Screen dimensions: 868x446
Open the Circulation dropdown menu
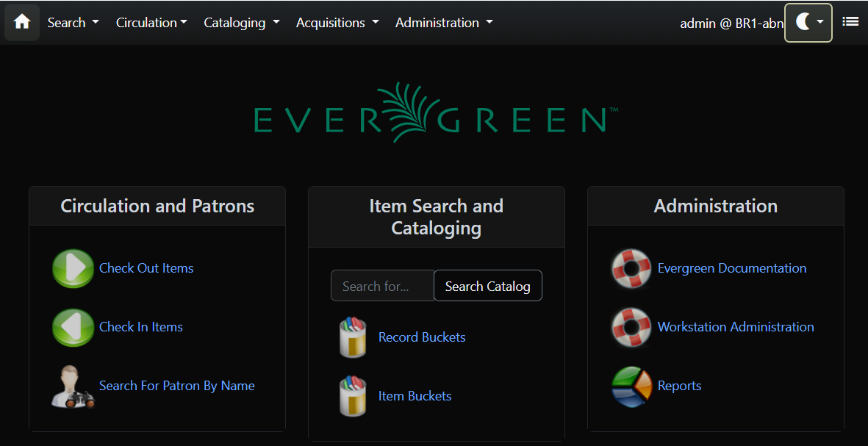pyautogui.click(x=151, y=22)
